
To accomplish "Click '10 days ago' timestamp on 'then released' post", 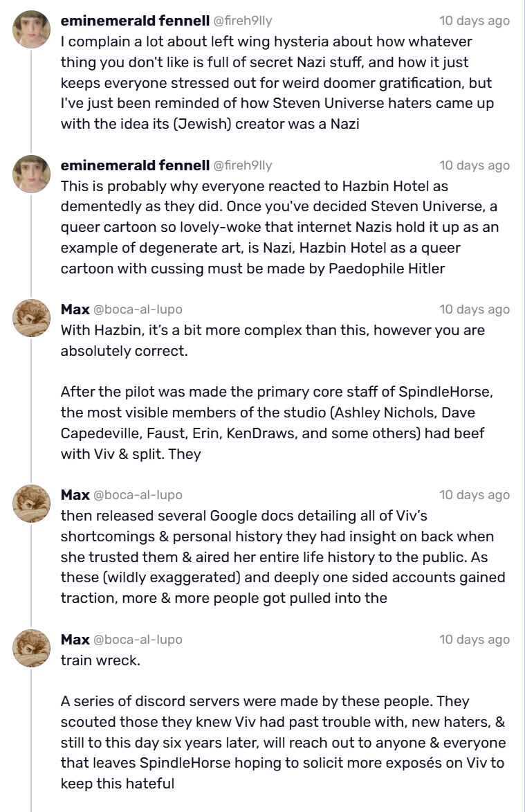I will point(475,494).
